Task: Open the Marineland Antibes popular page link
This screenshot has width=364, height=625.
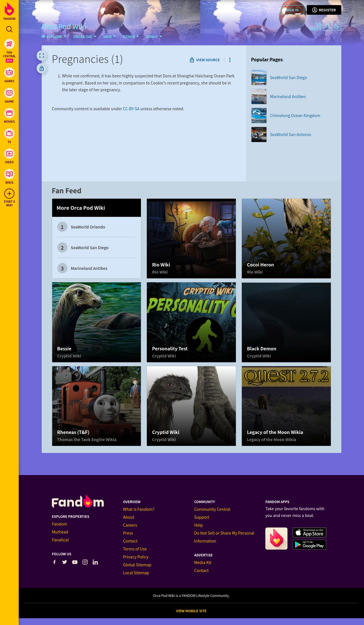Action: [x=288, y=96]
